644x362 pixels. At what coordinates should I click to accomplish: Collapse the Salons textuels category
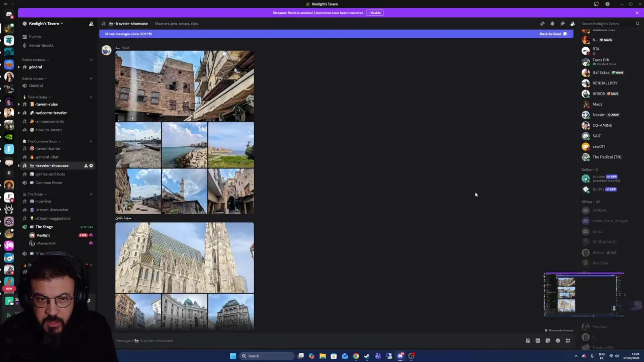tap(35, 60)
